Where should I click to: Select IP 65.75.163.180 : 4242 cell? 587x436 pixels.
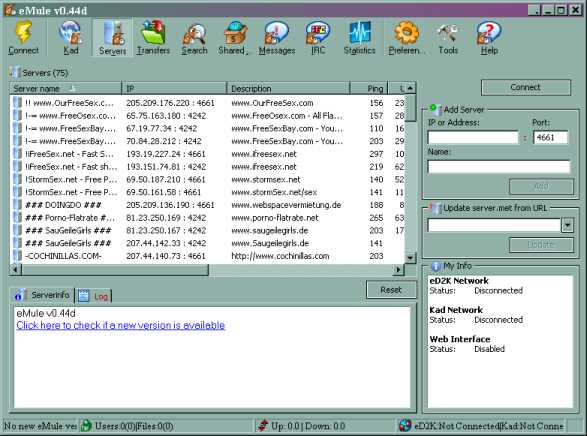coord(166,116)
